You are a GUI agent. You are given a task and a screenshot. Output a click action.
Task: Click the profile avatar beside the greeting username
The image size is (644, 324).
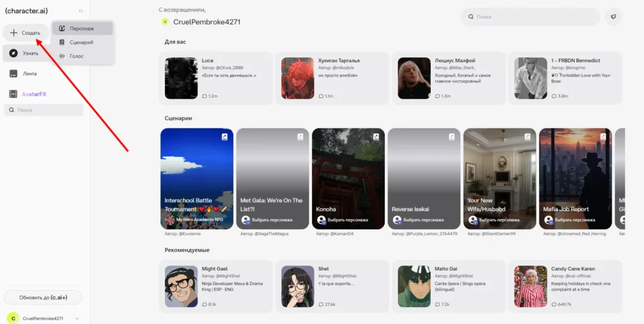(165, 22)
